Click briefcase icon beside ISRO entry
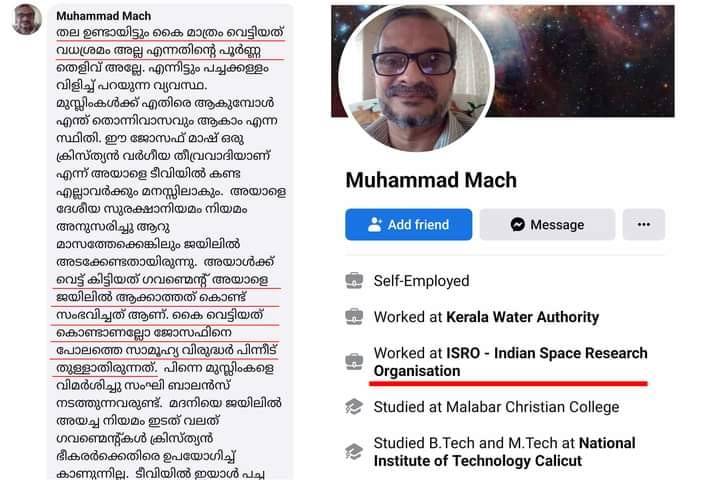 tap(354, 361)
